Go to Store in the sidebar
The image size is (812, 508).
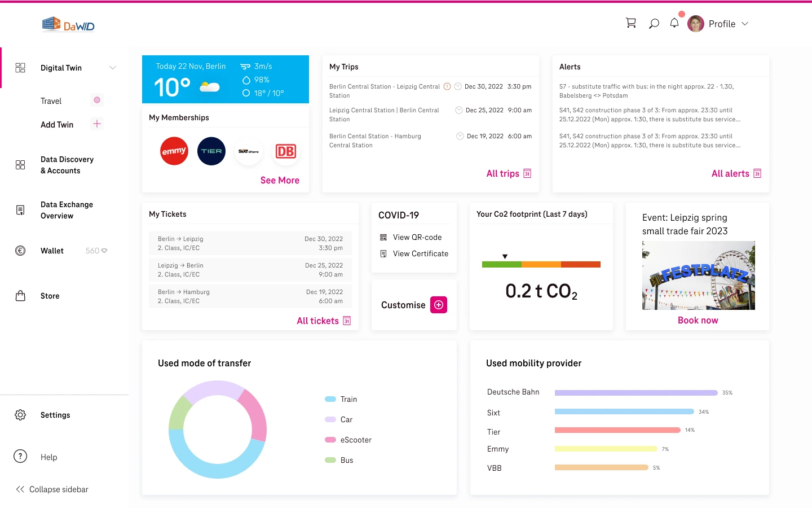click(x=50, y=296)
